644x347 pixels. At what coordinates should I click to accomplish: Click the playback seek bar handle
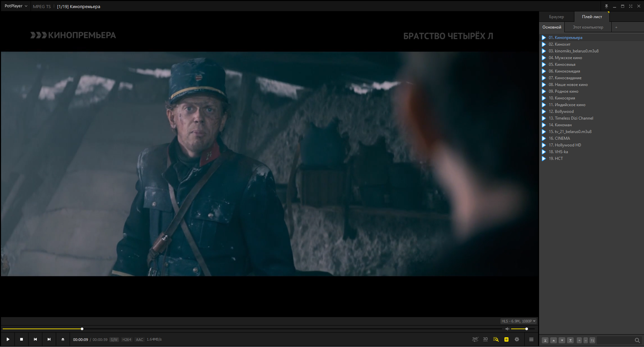coord(82,329)
